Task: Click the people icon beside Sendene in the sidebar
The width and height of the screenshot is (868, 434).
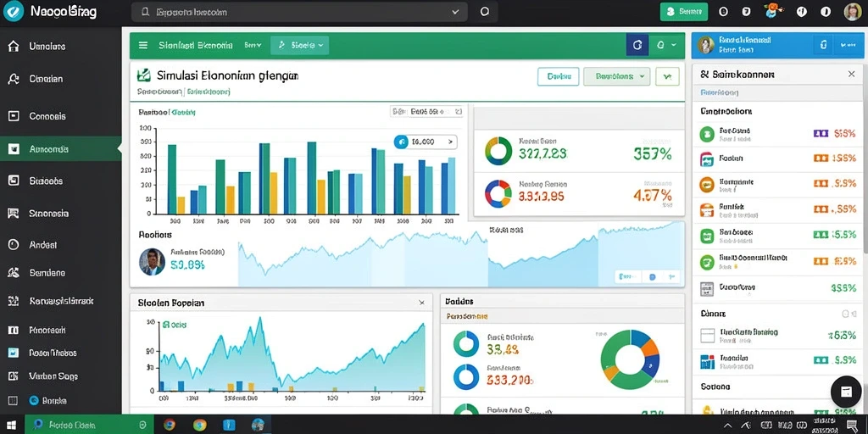Action: click(x=14, y=273)
